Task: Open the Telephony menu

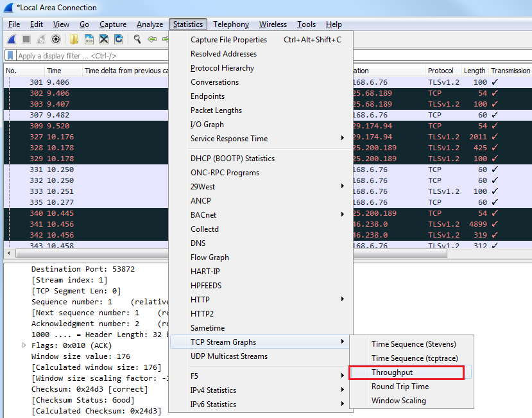Action: [231, 24]
